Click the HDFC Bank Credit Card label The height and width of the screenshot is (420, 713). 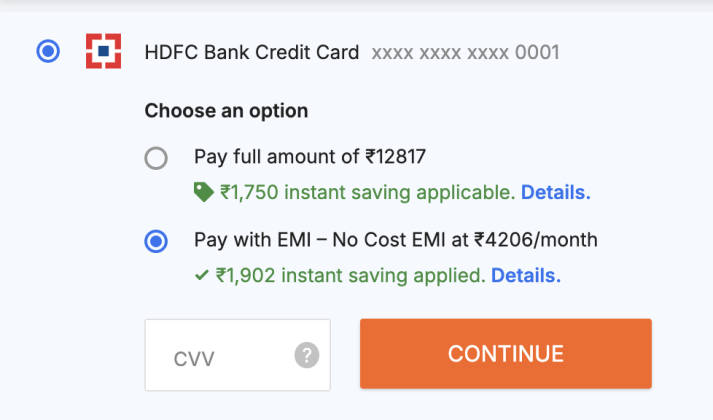point(251,52)
